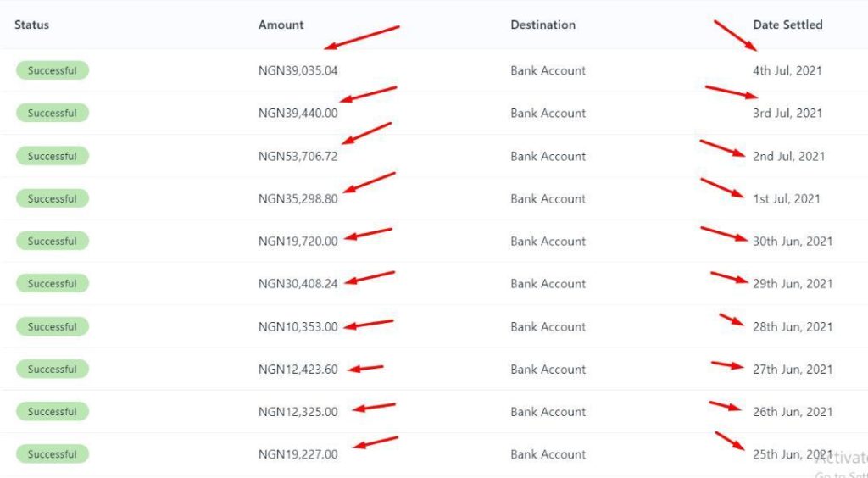
Task: Click Successful badge for 3rd Jul settlement
Action: coord(53,113)
